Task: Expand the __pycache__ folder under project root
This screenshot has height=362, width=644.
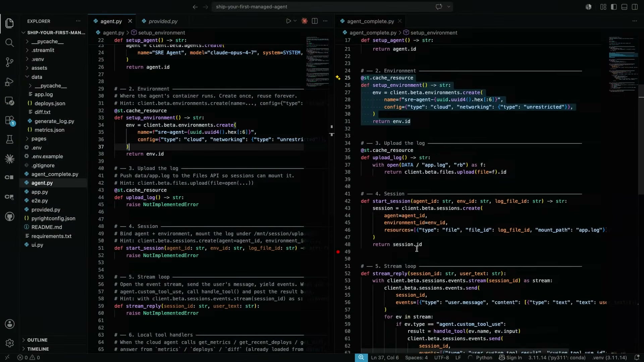Action: tap(47, 41)
